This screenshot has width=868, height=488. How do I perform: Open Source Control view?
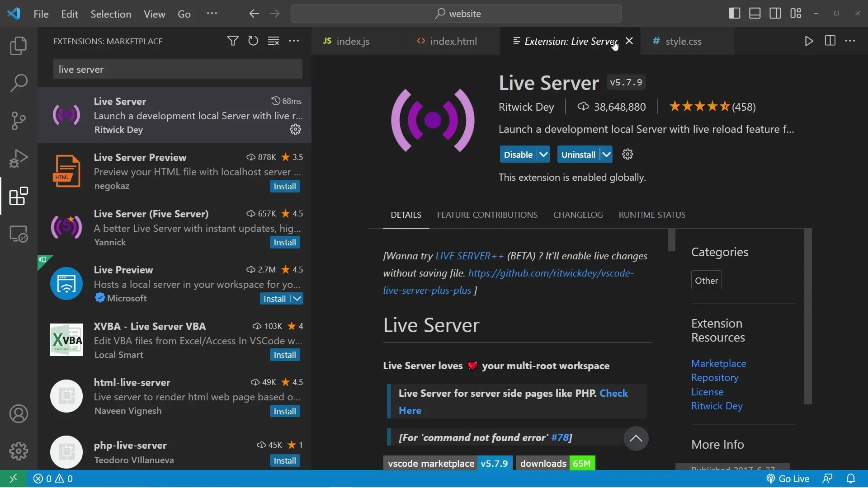[x=19, y=121]
